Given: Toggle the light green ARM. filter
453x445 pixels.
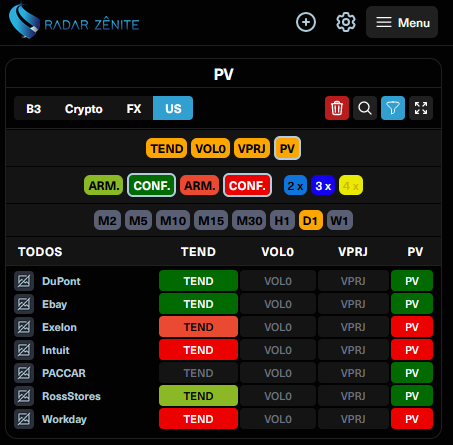Looking at the screenshot, I should click(104, 185).
